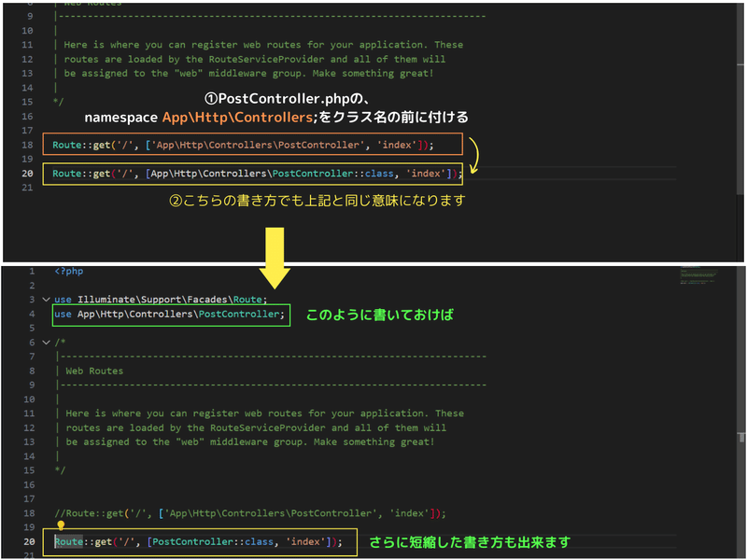Viewport: 747px width, 560px height.
Task: Click the upper editor's vertical scrollbar
Action: point(740,100)
